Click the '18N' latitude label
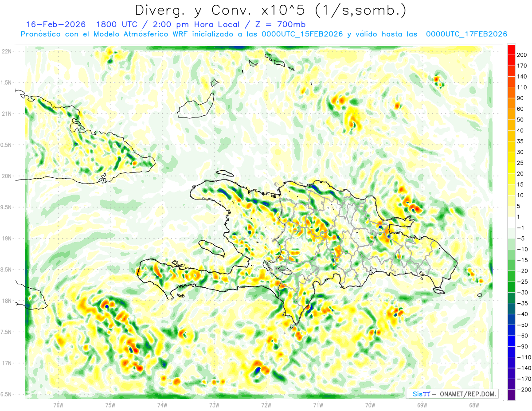The image size is (532, 411). pyautogui.click(x=7, y=301)
